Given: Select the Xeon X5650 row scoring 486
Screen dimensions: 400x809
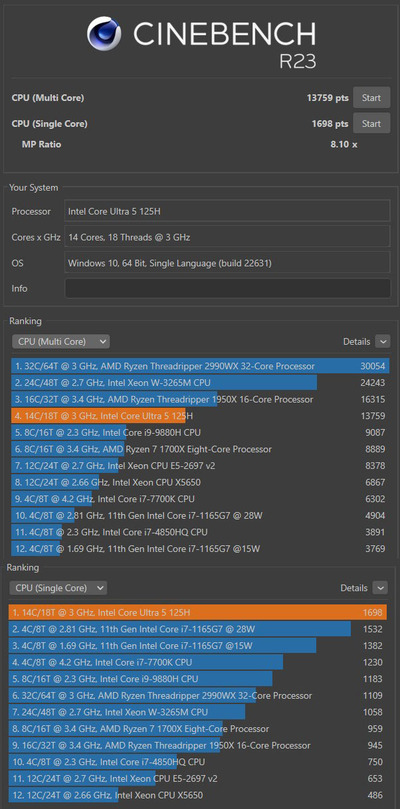Looking at the screenshot, I should (198, 795).
